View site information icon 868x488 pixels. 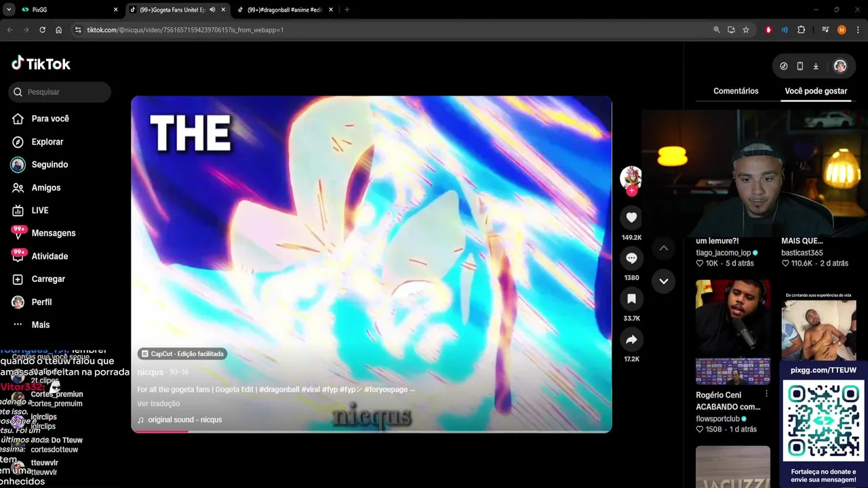[x=78, y=30]
